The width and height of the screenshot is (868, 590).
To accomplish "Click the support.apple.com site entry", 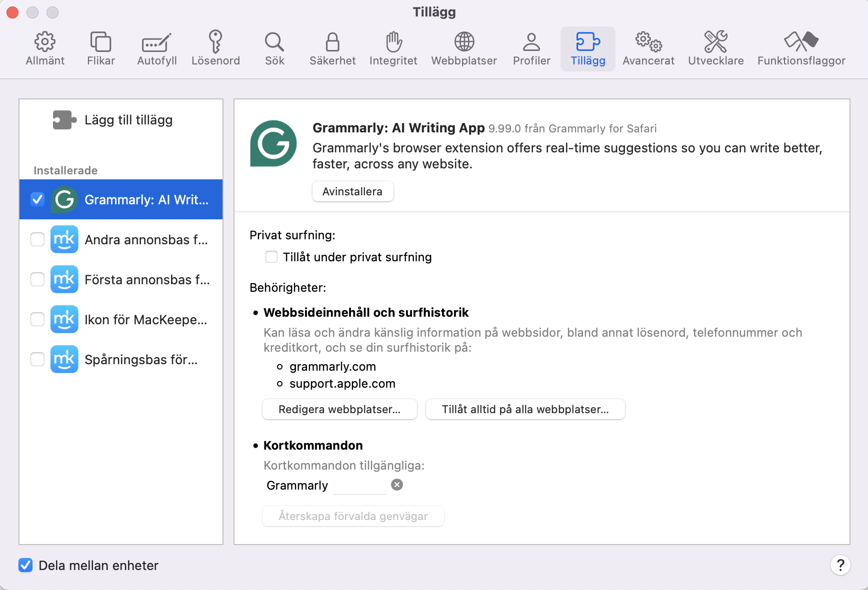I will (x=342, y=383).
